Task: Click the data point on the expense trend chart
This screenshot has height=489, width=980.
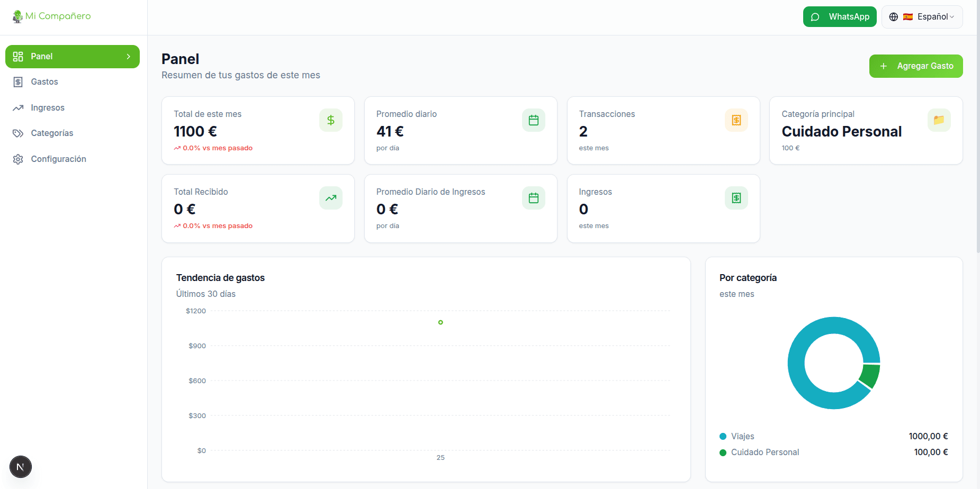Action: click(x=440, y=322)
